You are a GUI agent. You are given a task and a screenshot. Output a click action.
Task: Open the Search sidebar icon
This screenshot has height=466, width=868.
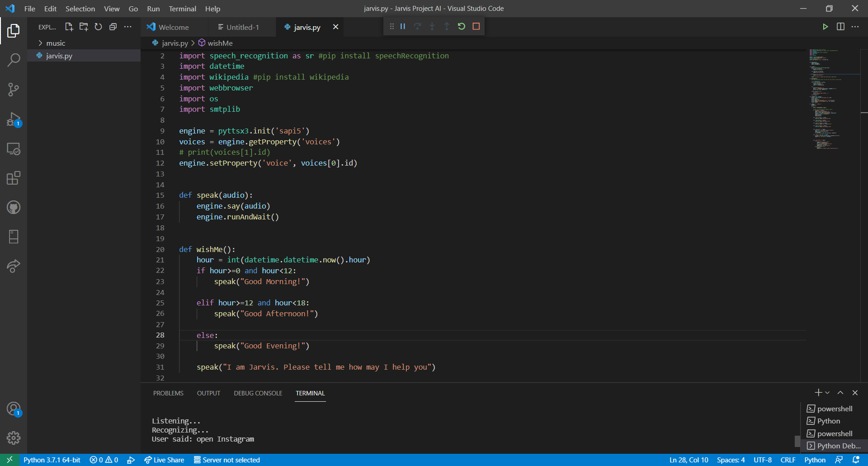tap(14, 59)
